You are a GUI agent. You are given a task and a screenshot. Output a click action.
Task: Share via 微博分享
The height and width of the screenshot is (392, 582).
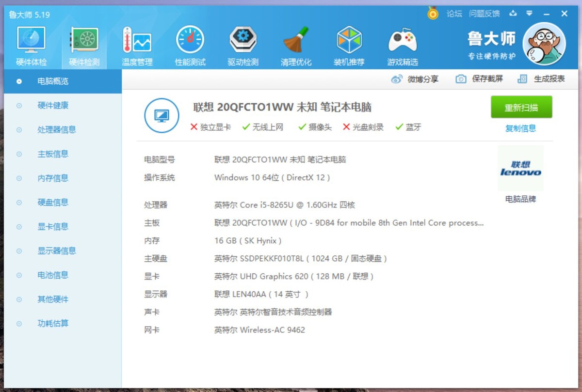pyautogui.click(x=415, y=79)
